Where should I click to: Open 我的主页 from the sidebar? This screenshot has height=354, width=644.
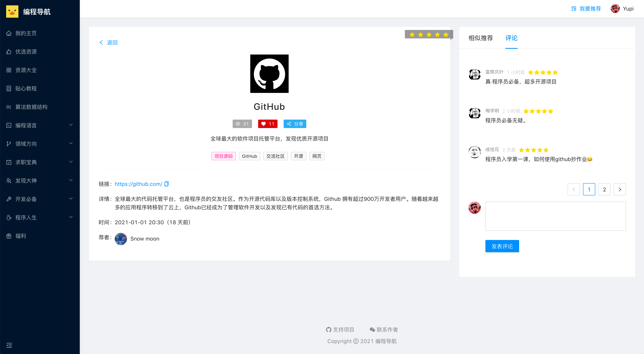point(26,33)
